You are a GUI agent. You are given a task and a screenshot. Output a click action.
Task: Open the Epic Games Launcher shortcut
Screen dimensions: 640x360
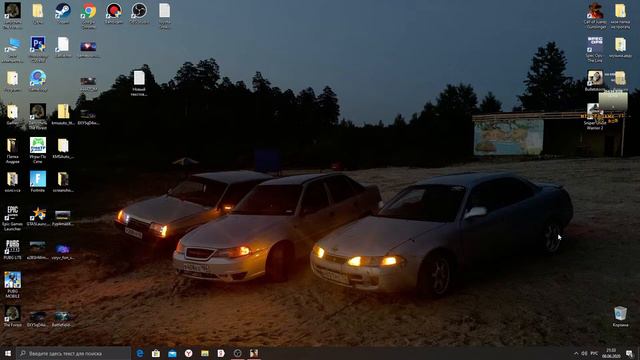[12, 218]
